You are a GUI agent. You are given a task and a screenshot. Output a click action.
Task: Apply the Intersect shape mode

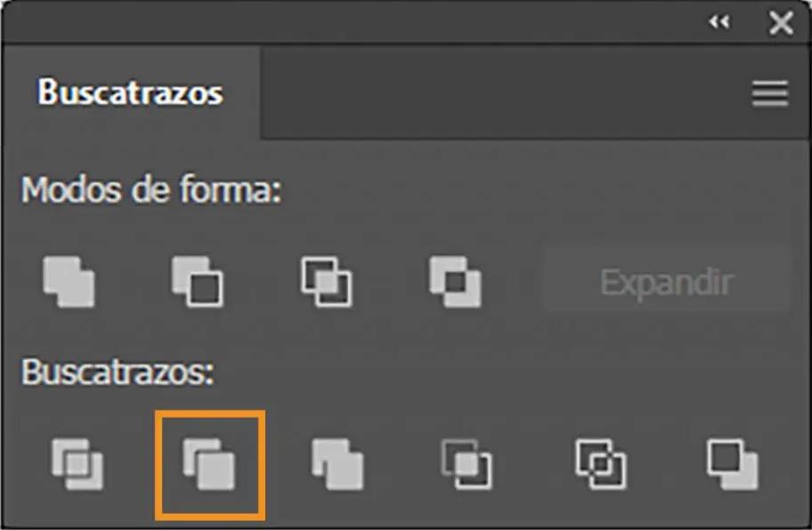[x=326, y=282]
